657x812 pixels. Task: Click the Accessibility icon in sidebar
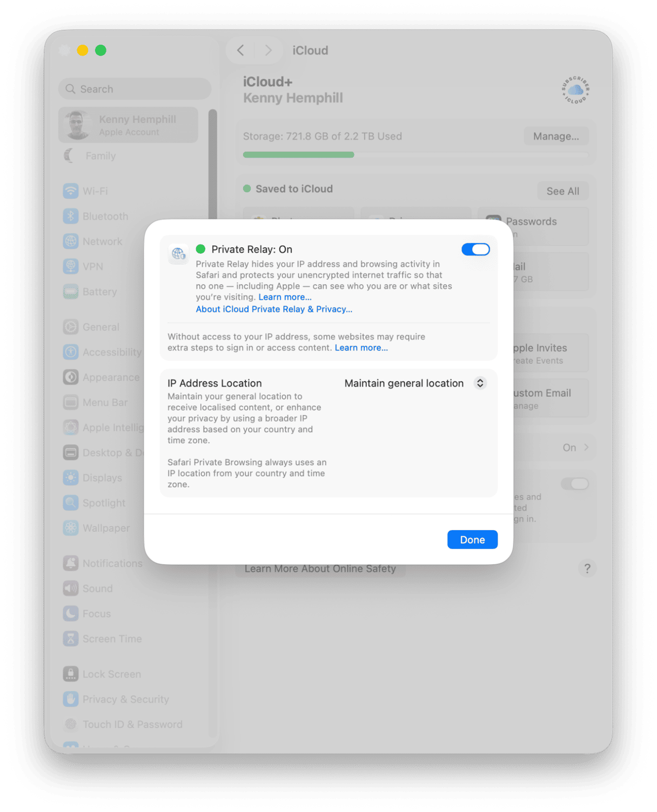71,352
